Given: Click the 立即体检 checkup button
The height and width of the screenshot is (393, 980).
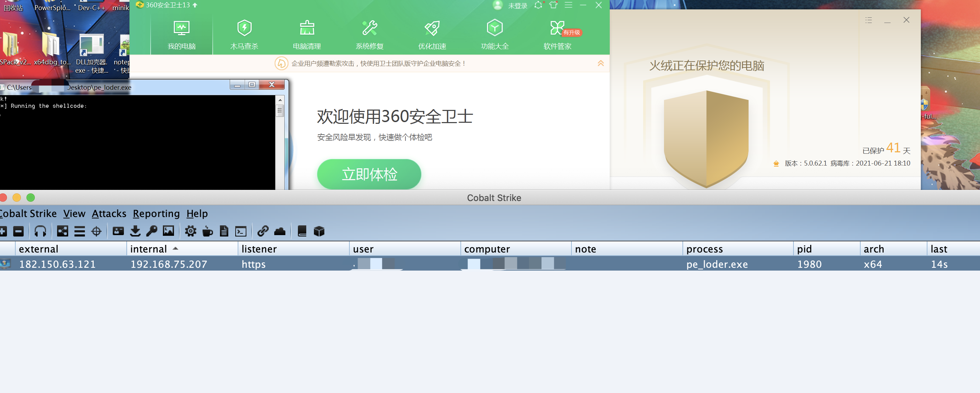Looking at the screenshot, I should click(369, 174).
